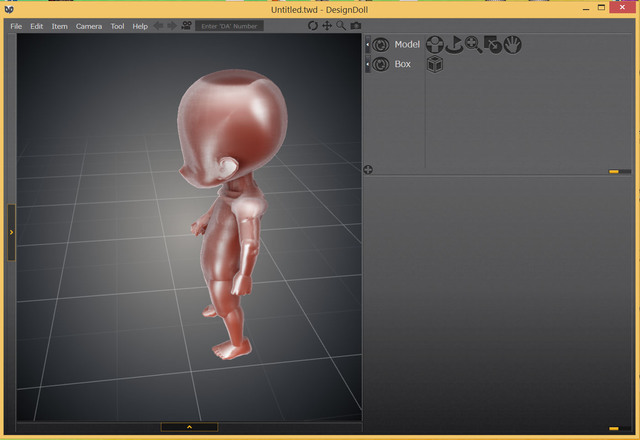
Task: Expand the bottom panel with up chevron
Action: [189, 427]
